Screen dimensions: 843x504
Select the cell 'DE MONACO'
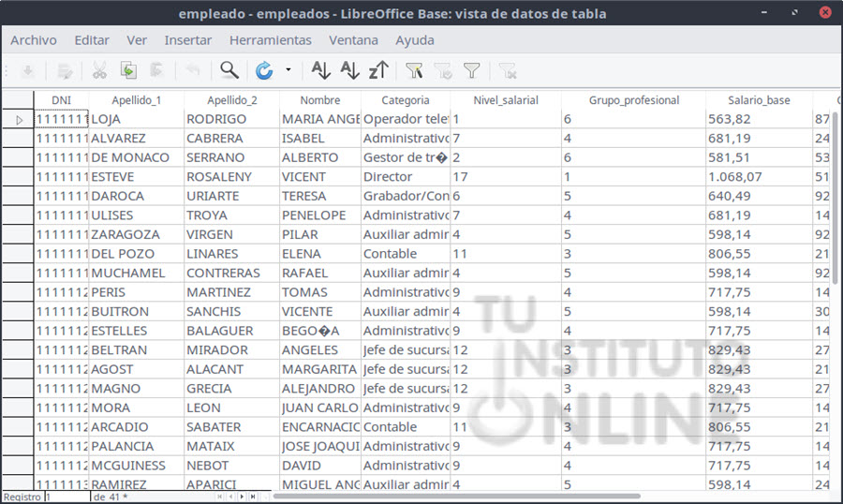[x=137, y=157]
